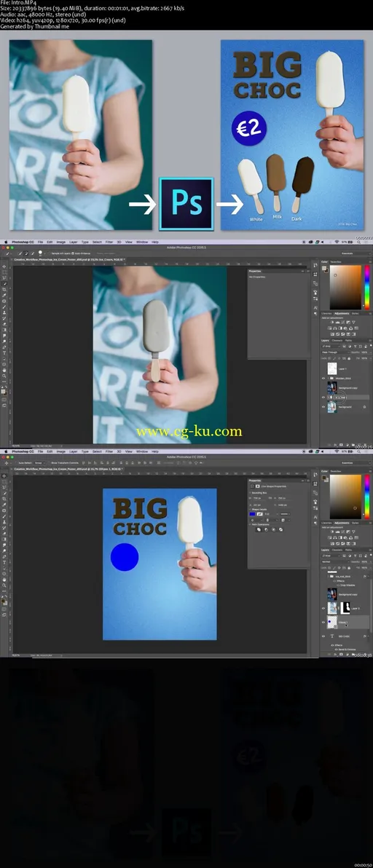The image size is (373, 868).
Task: Open Essentials workspace dropdown in photo window
Action: (x=356, y=253)
